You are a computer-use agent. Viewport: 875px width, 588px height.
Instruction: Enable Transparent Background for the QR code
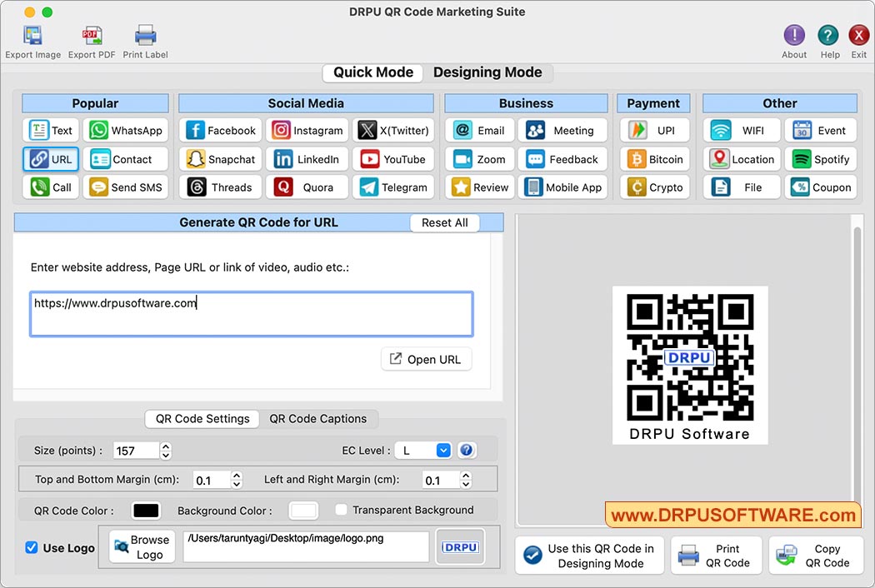tap(341, 509)
